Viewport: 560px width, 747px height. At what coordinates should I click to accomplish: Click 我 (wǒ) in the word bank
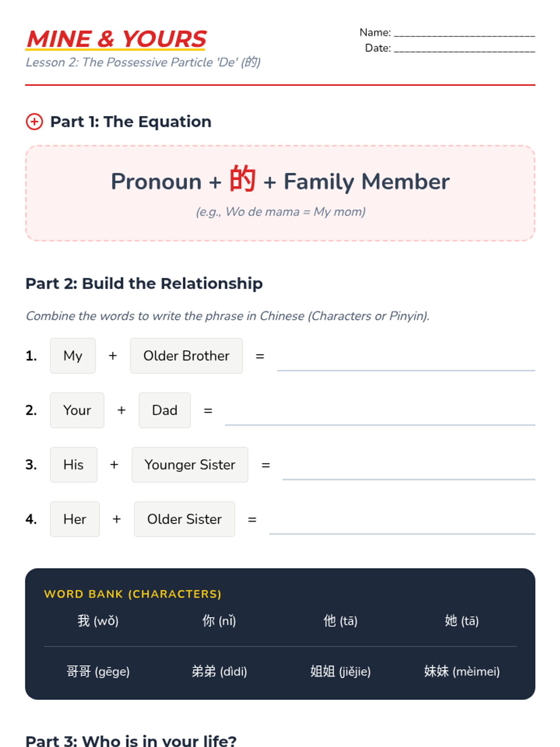pos(98,620)
